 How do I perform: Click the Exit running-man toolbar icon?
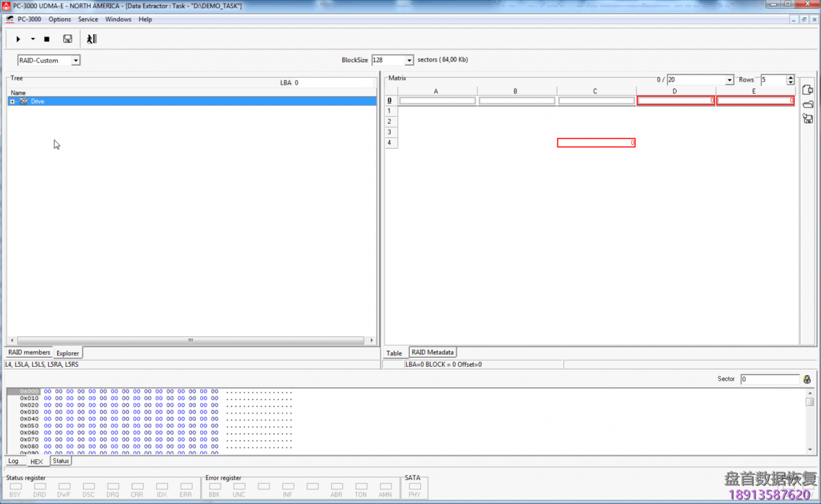pos(92,39)
